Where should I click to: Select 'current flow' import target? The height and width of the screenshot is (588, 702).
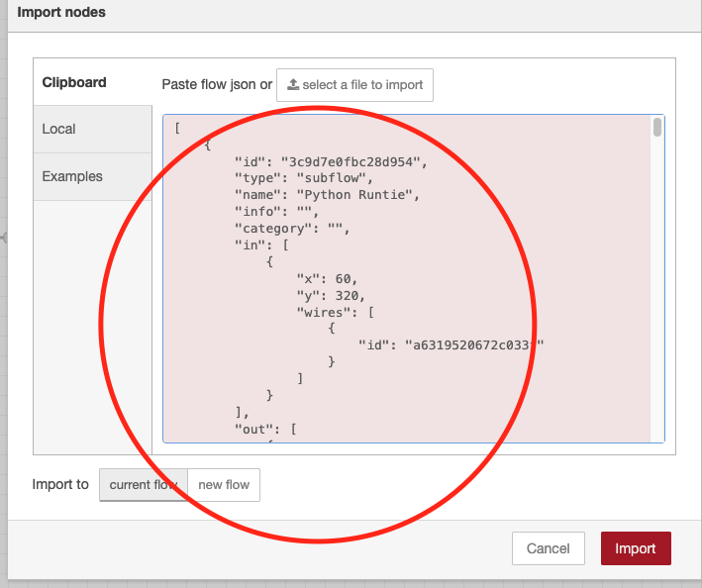click(x=144, y=485)
